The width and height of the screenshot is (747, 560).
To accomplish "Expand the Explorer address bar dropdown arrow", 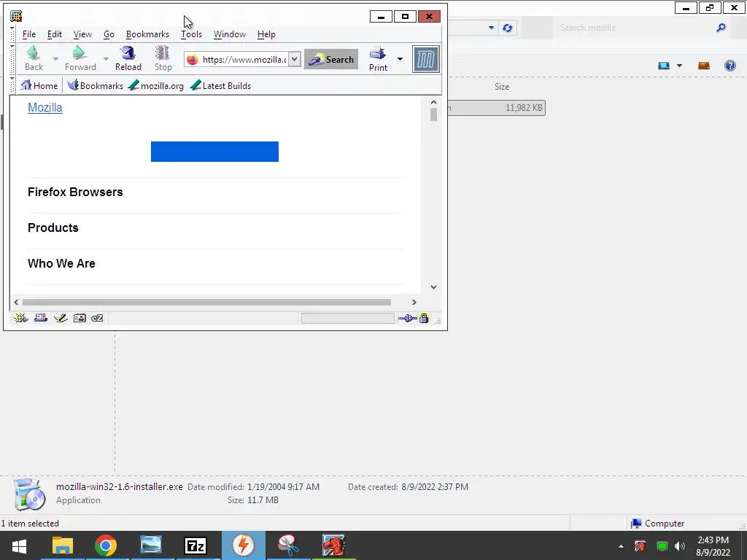I will point(491,28).
